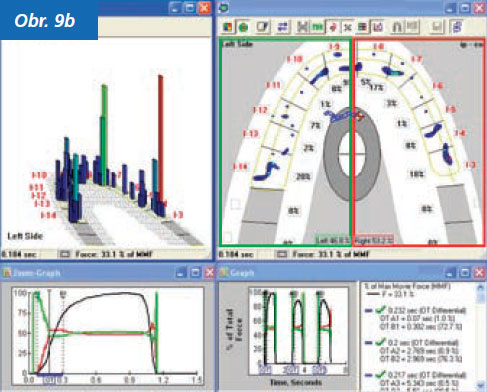Toggle the lower small checkbox in Left Side panel
The image size is (487, 392).
coord(227,237)
